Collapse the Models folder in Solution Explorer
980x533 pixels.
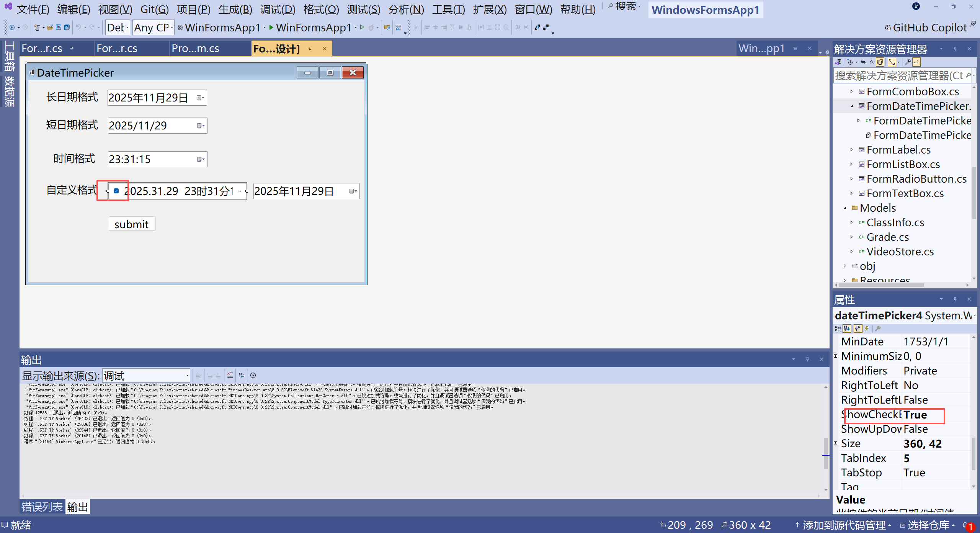click(845, 208)
